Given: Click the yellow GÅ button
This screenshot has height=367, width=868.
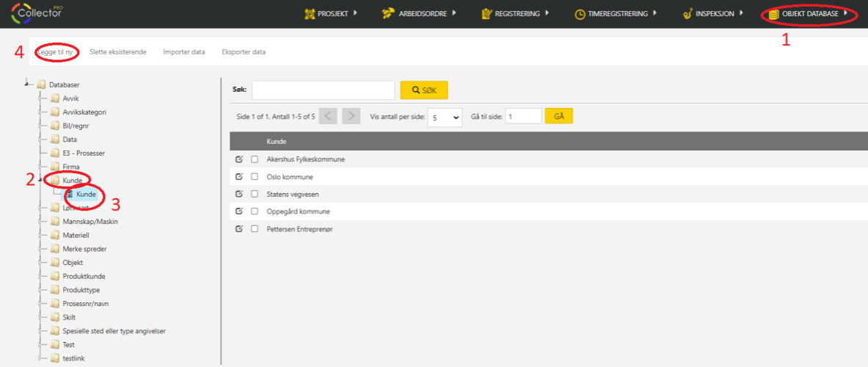Looking at the screenshot, I should (x=559, y=116).
